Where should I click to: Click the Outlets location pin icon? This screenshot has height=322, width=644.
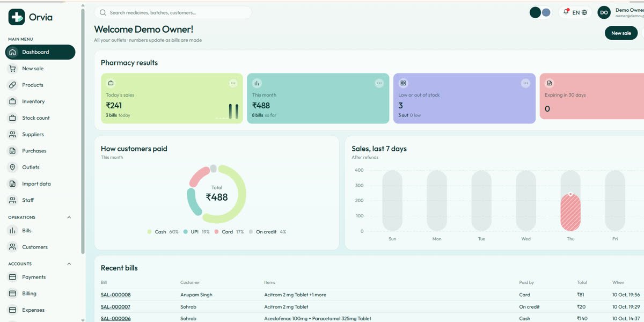click(x=12, y=167)
